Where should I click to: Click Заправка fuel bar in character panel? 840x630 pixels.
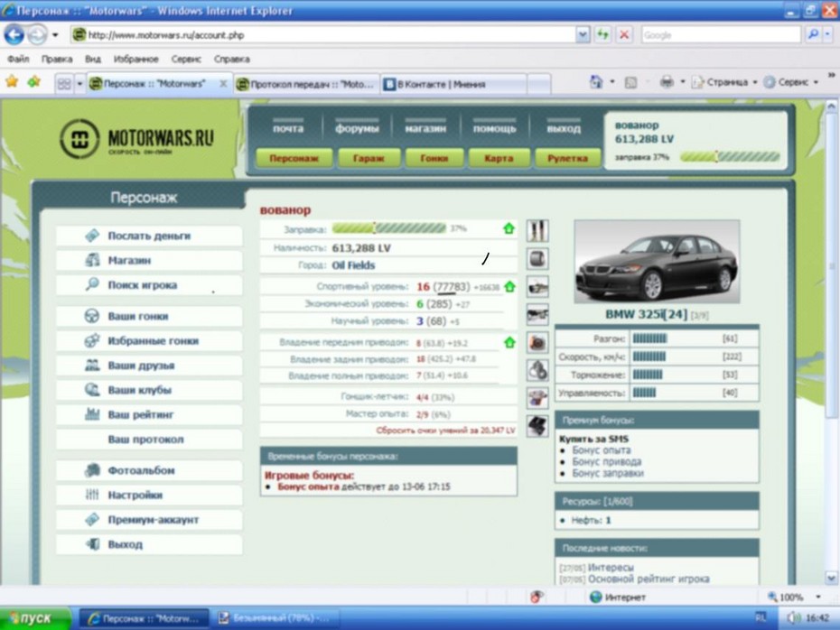point(388,228)
